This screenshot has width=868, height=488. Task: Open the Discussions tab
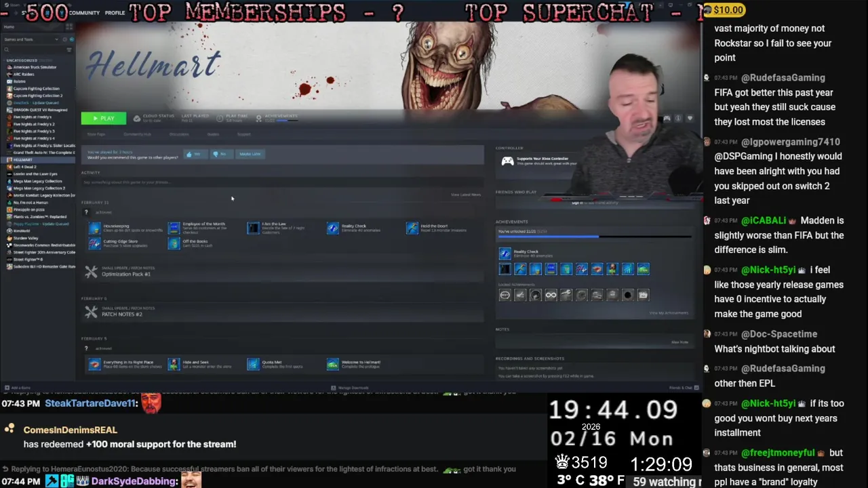(x=179, y=134)
